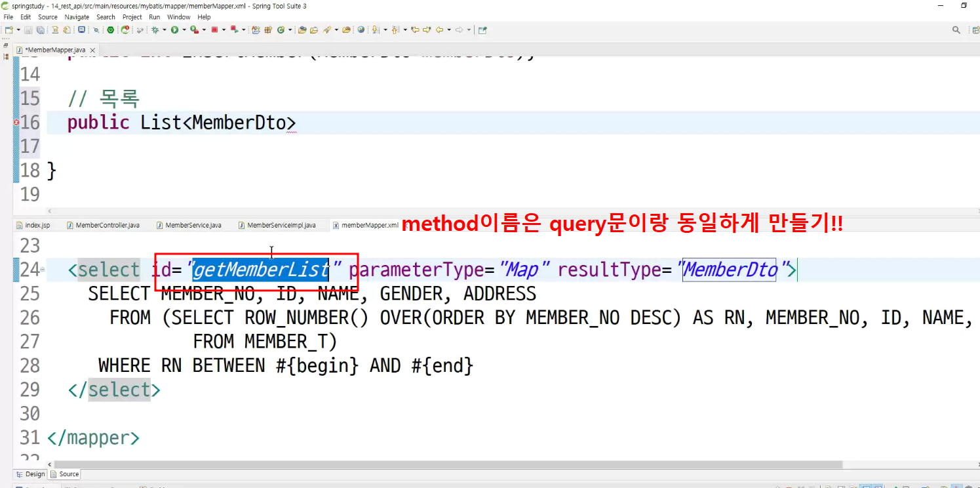This screenshot has height=488, width=980.
Task: Select the Source view tab
Action: (65, 474)
